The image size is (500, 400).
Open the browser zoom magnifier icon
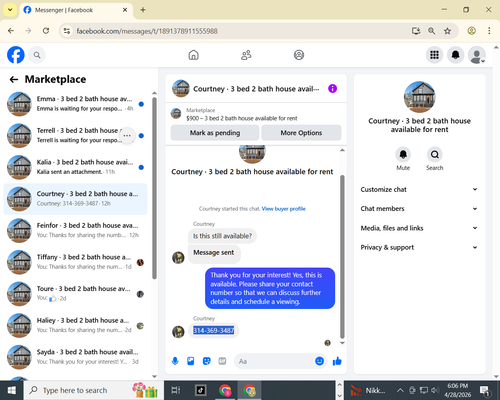[x=432, y=31]
